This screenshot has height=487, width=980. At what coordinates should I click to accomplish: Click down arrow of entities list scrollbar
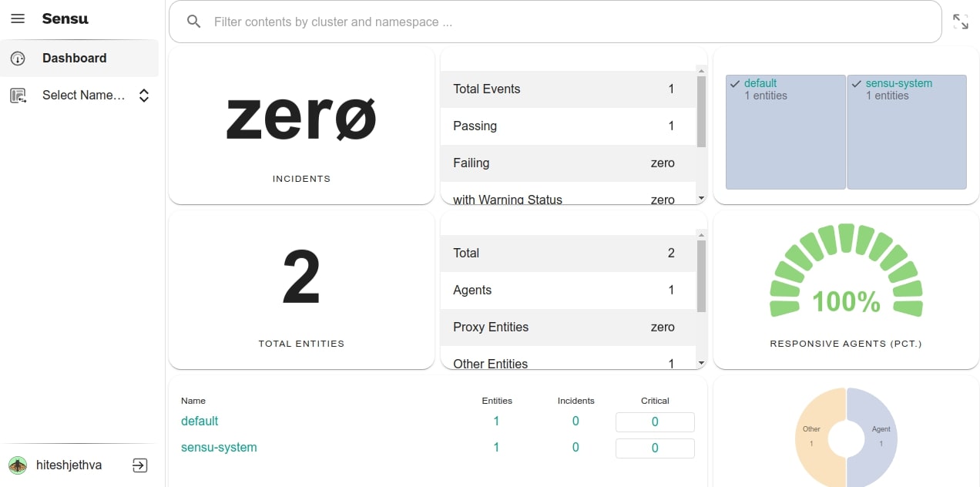(701, 362)
